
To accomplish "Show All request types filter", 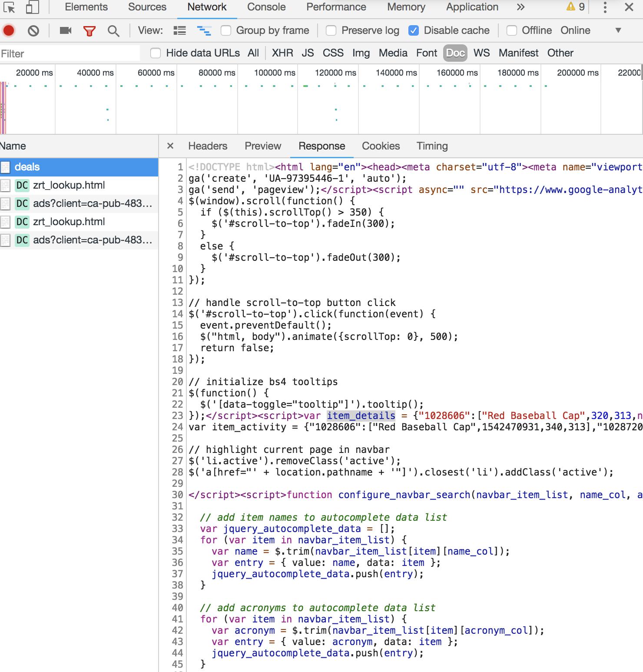I will click(253, 53).
